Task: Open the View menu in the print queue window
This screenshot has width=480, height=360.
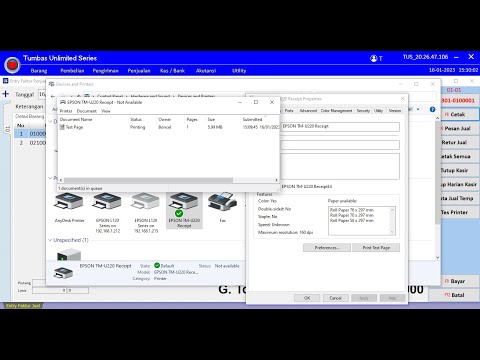Action: pos(106,111)
